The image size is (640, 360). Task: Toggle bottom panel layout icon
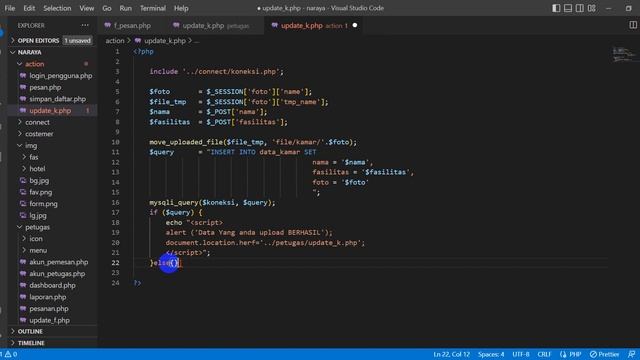568,8
